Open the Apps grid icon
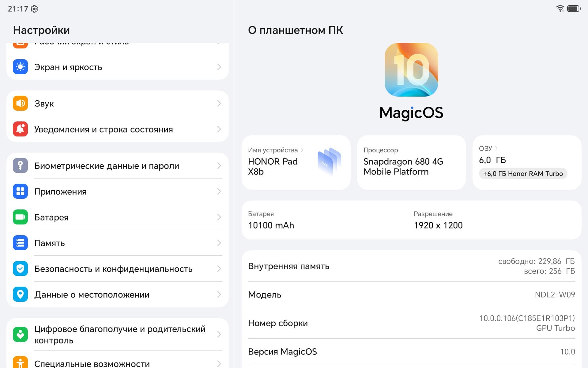The height and width of the screenshot is (368, 588). [20, 191]
